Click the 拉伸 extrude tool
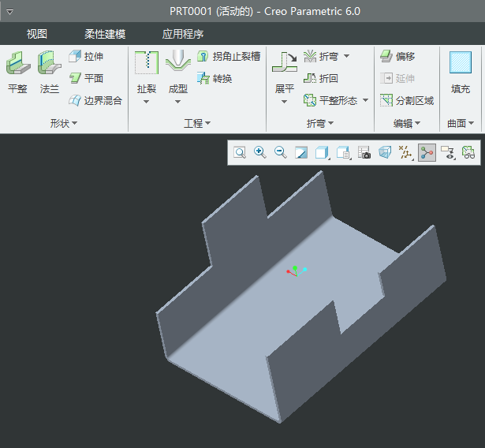The image size is (485, 448). [x=86, y=57]
